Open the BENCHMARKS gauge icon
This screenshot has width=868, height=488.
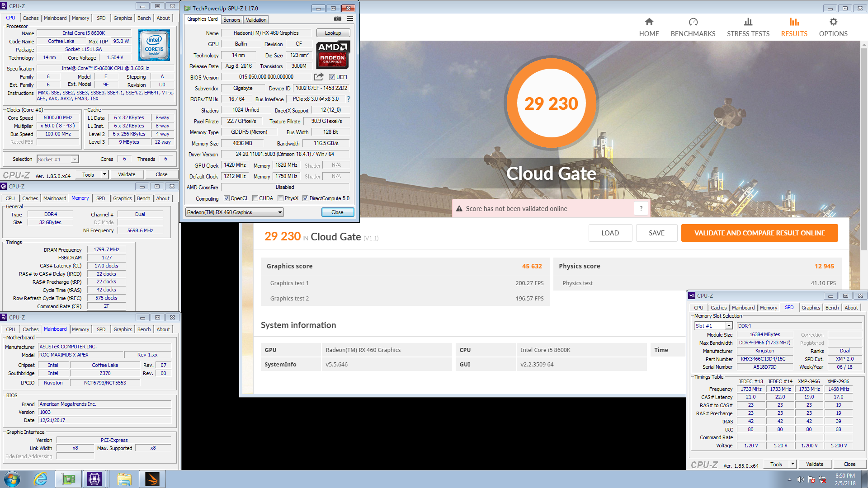pos(693,22)
